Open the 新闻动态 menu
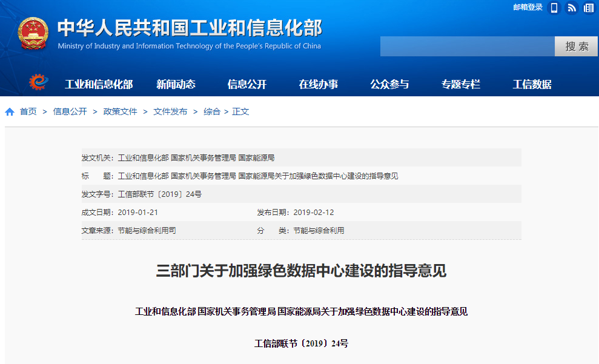599x364 pixels. coord(176,84)
